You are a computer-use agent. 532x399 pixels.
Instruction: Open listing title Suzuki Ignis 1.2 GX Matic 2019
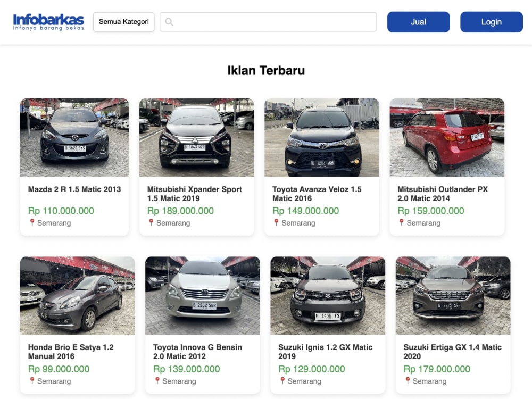pyautogui.click(x=326, y=352)
